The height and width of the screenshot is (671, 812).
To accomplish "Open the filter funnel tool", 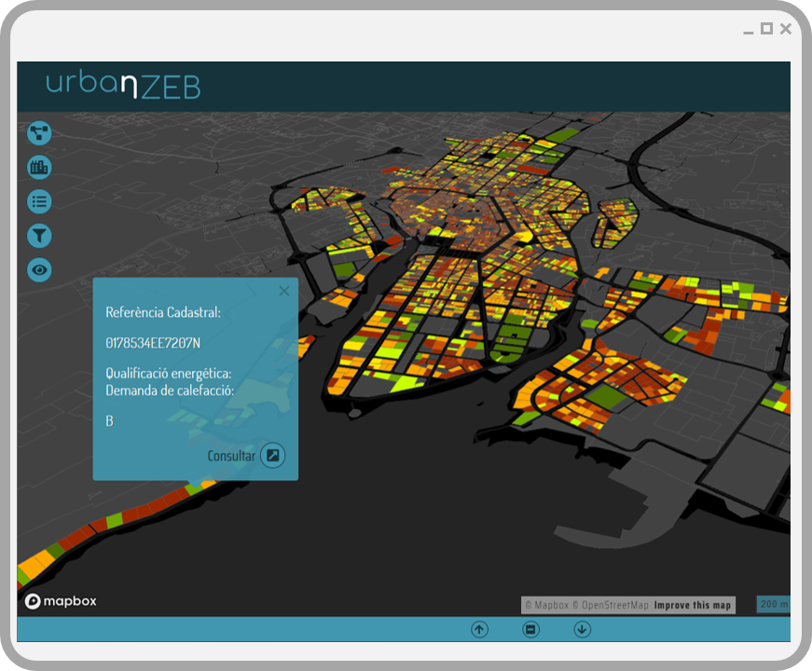I will point(39,236).
